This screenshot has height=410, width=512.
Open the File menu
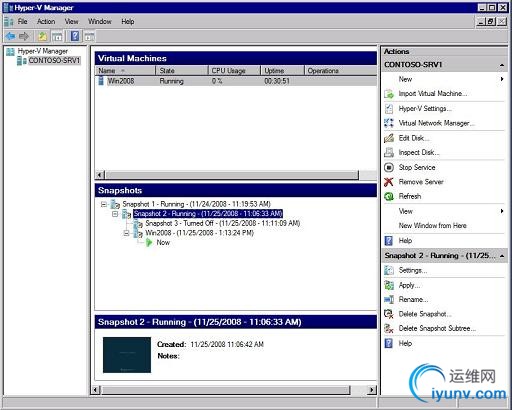22,22
